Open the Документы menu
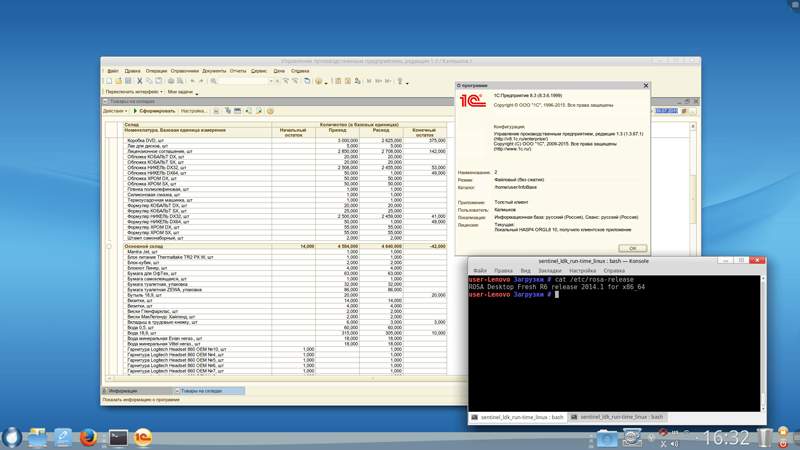 point(214,71)
